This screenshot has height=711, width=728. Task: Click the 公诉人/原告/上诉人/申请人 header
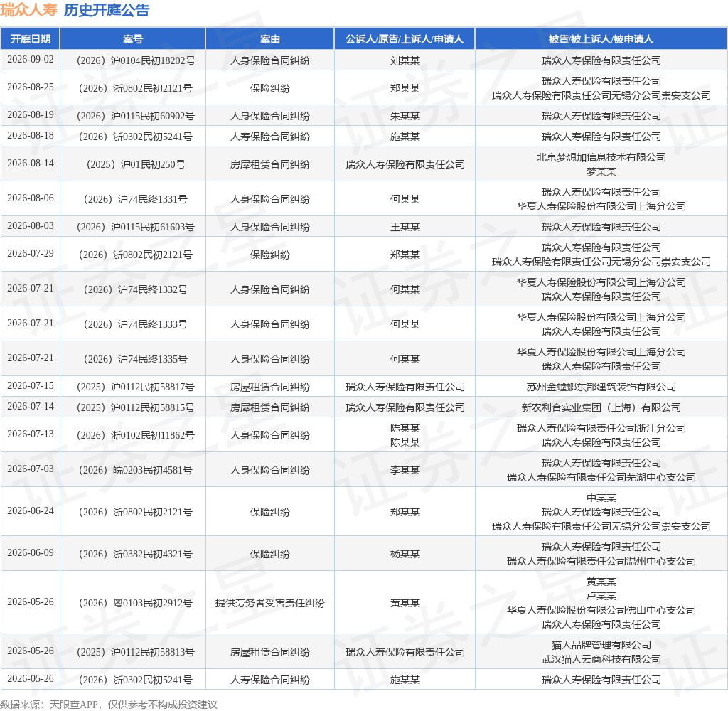click(x=405, y=39)
